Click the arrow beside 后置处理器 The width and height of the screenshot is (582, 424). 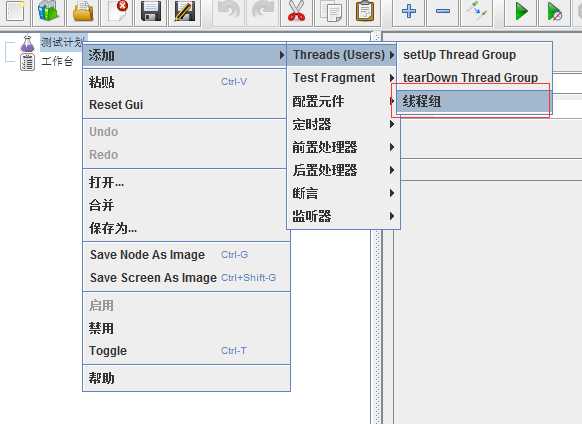[x=392, y=170]
